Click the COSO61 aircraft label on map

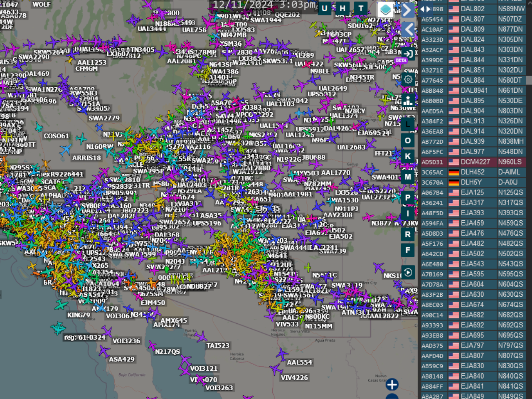[56, 136]
